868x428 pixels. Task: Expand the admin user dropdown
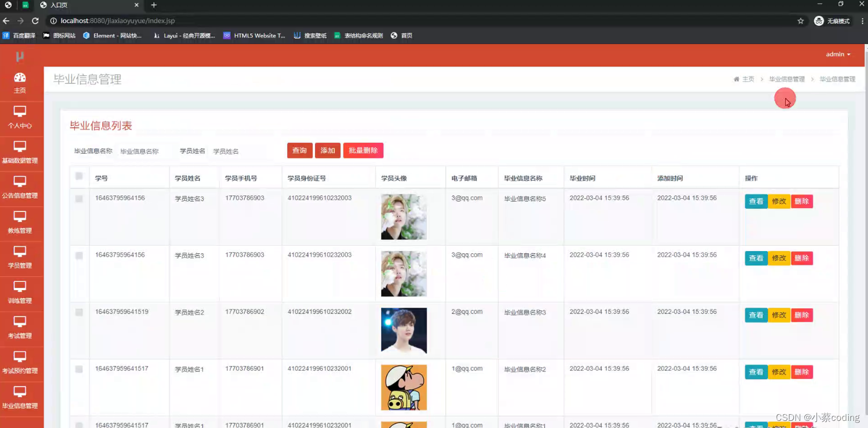(838, 54)
